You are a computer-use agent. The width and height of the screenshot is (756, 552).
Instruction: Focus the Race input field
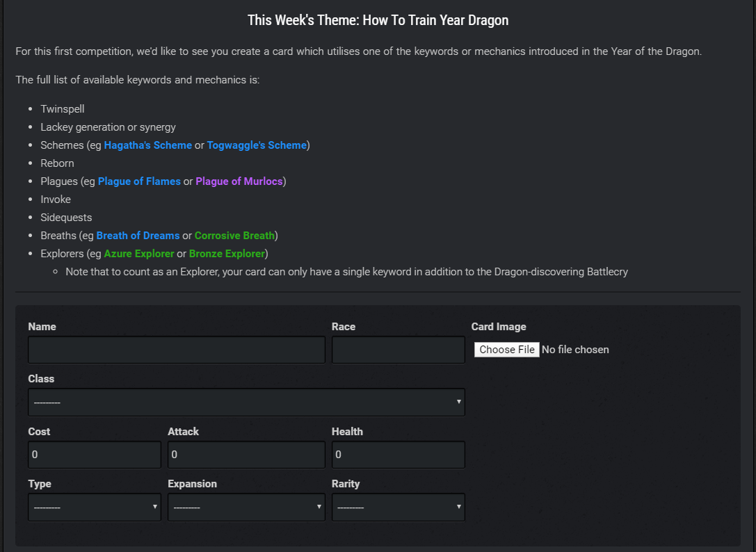coord(399,350)
